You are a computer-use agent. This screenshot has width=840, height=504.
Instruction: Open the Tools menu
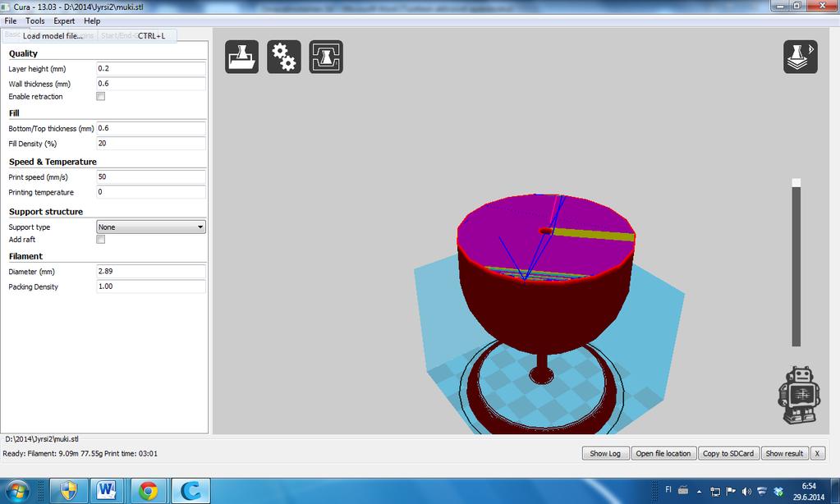pos(34,21)
